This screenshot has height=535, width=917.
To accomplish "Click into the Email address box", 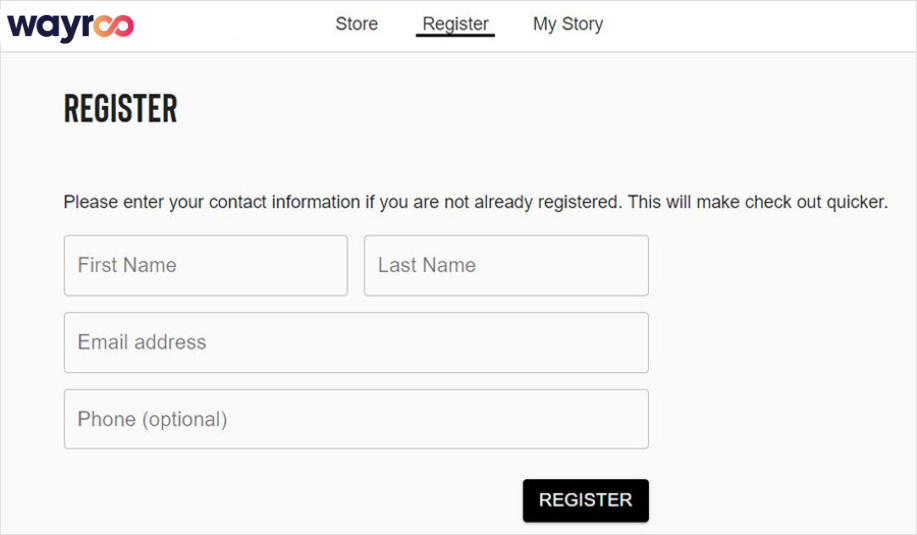I will [356, 343].
